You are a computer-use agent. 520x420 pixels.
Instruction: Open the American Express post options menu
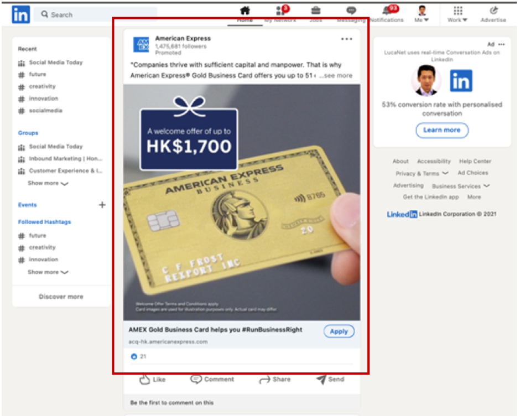click(x=346, y=39)
